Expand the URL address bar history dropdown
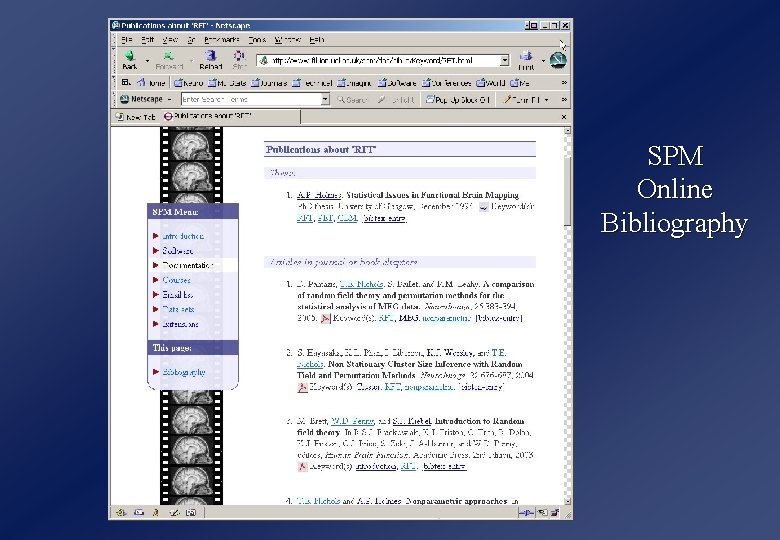Image resolution: width=780 pixels, height=540 pixels. pyautogui.click(x=504, y=60)
